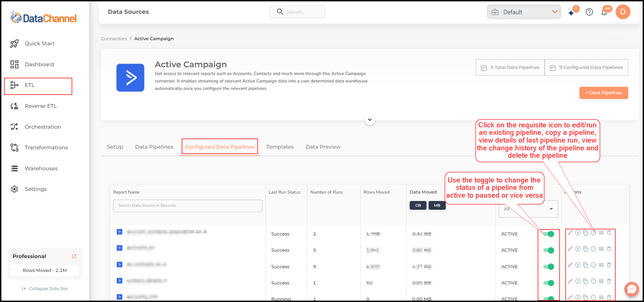Expand the row with 9 runs
Viewport: 644px width, 302px height.
point(120,264)
